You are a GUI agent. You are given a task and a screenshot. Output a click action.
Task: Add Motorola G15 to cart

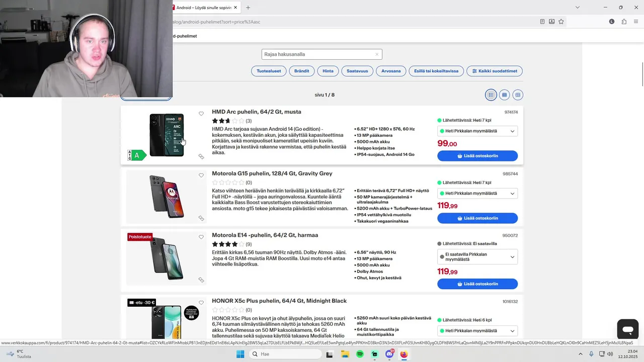[x=477, y=218]
